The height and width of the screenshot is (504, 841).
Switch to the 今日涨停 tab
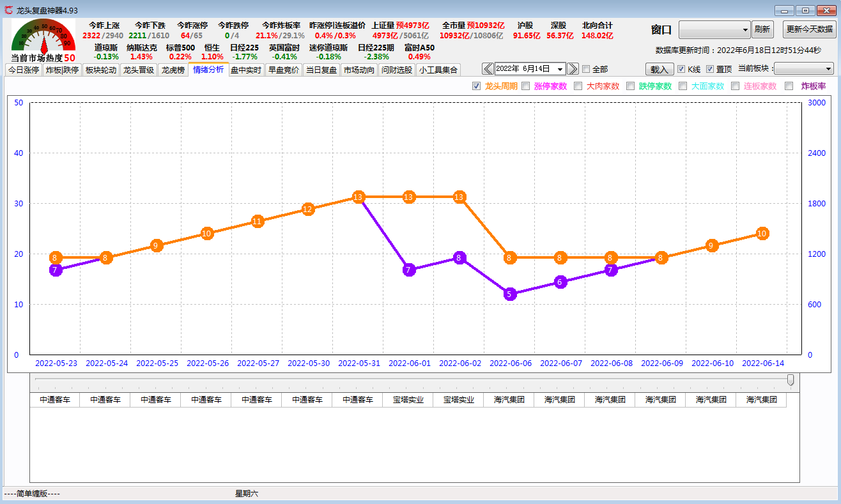tap(24, 70)
